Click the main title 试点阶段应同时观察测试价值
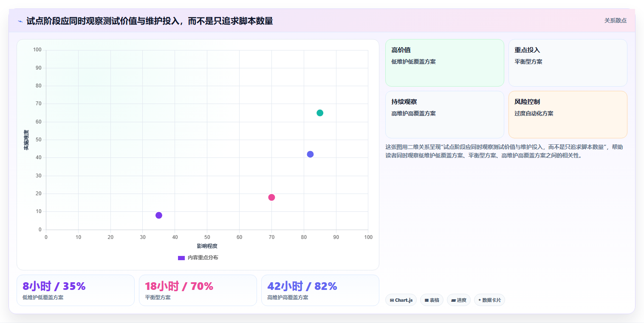 150,21
